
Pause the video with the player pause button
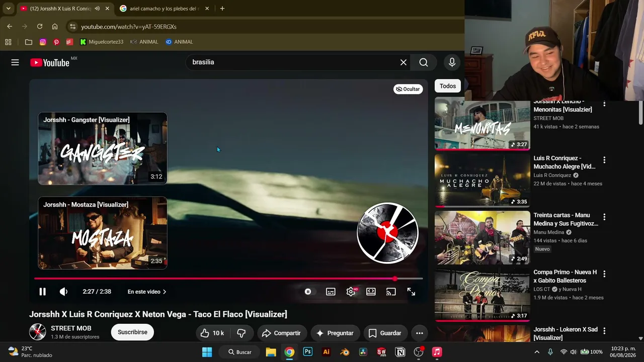(42, 292)
